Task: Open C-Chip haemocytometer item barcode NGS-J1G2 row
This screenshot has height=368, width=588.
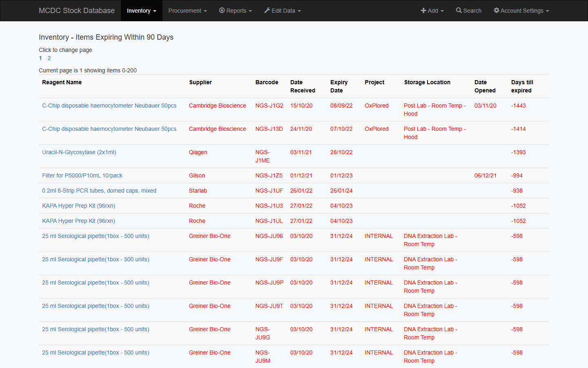Action: (109, 105)
